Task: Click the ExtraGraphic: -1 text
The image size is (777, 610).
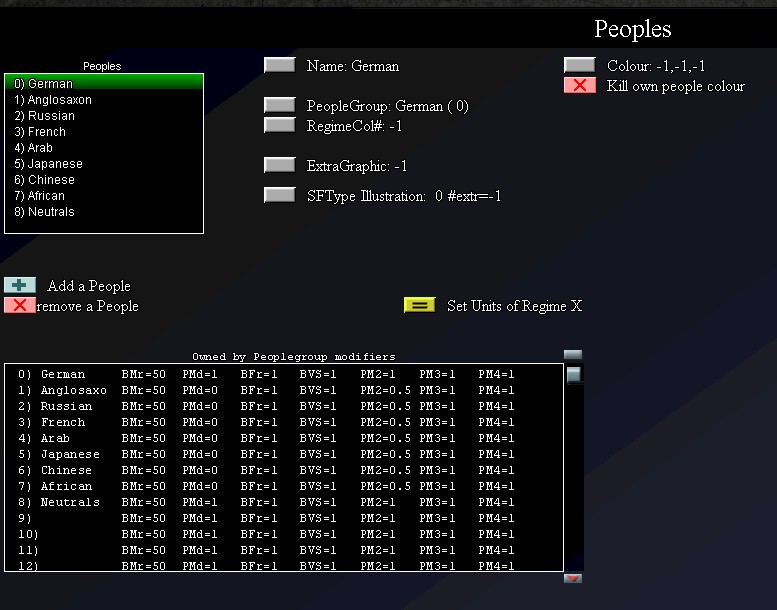Action: pos(357,166)
